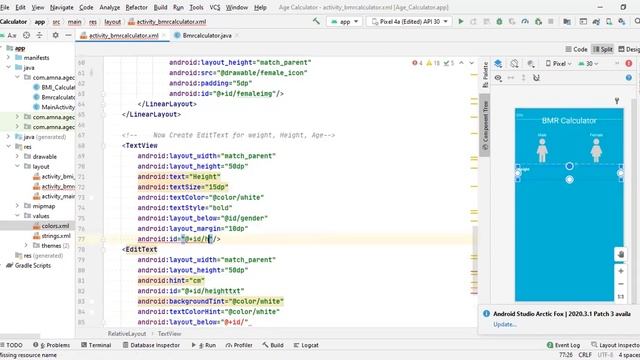Open the Terminal tool window
Viewport: 640px width, 360px height.
click(96, 345)
